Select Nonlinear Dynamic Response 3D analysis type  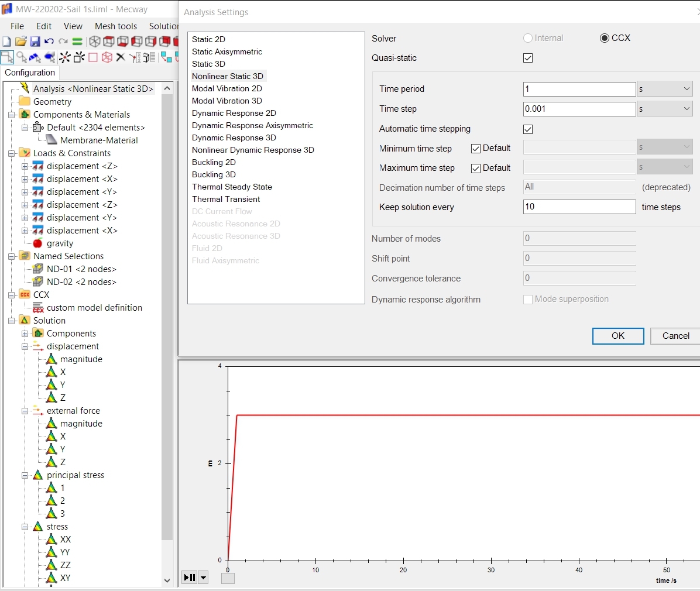253,150
